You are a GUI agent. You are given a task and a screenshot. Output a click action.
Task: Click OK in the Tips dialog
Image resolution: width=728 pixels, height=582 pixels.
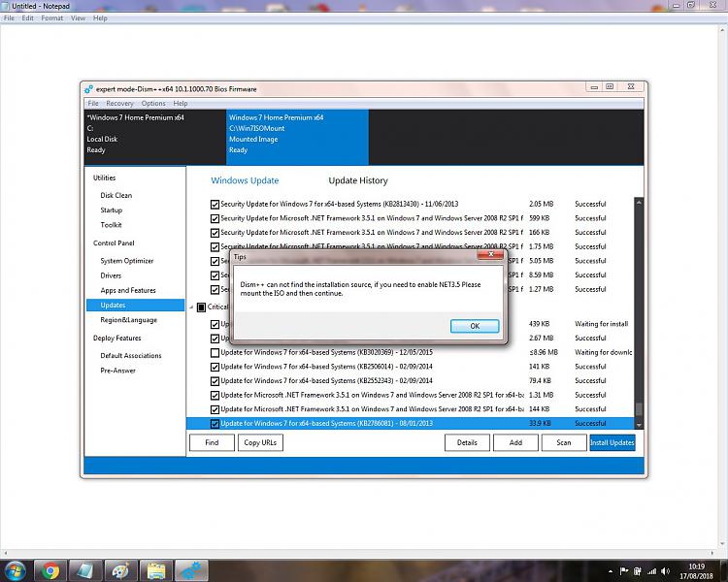coord(475,326)
